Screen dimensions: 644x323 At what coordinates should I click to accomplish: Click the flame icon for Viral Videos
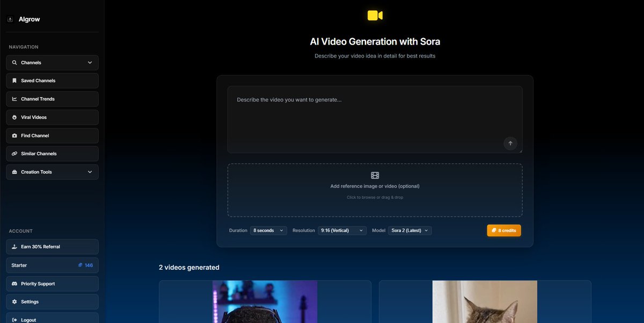click(14, 117)
